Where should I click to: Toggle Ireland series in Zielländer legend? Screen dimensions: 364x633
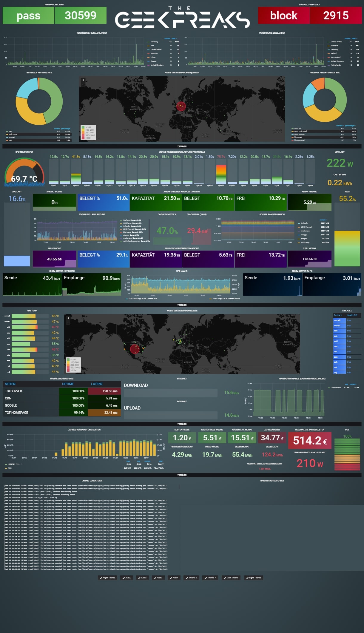[x=334, y=53]
